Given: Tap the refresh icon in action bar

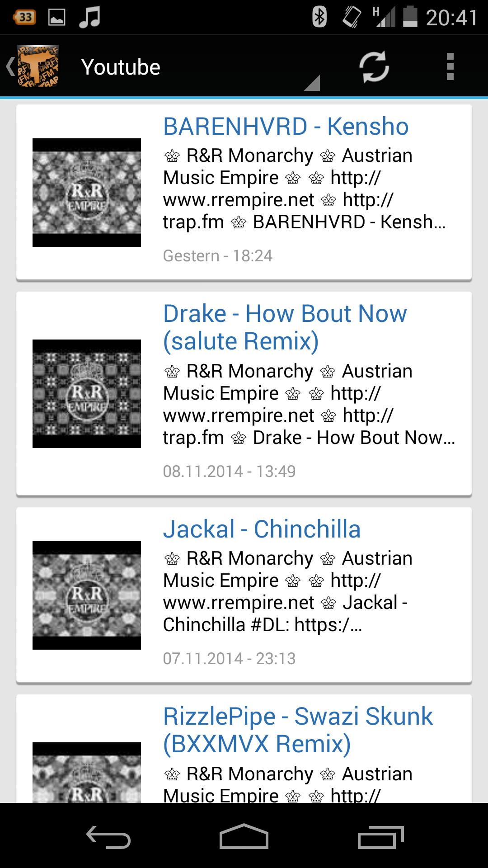Looking at the screenshot, I should pos(374,67).
